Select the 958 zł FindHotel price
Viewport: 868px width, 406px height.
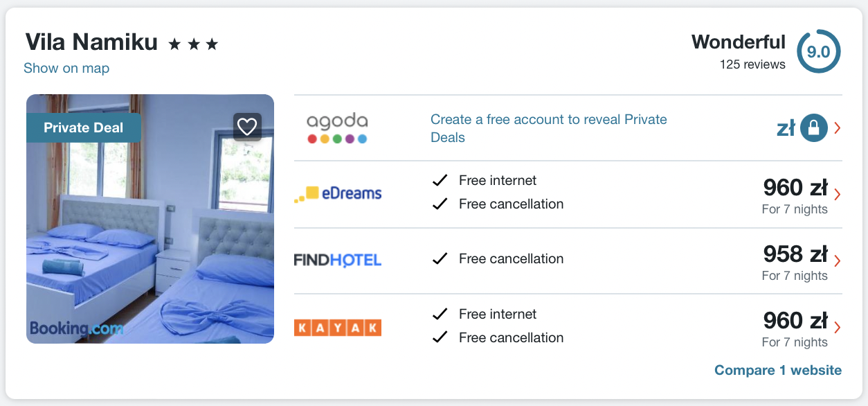point(795,254)
